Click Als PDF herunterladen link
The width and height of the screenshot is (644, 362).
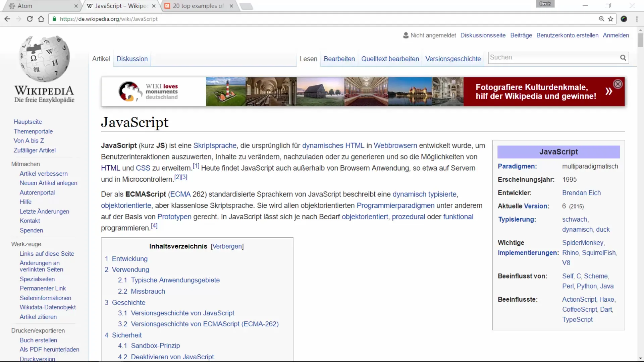click(x=49, y=350)
